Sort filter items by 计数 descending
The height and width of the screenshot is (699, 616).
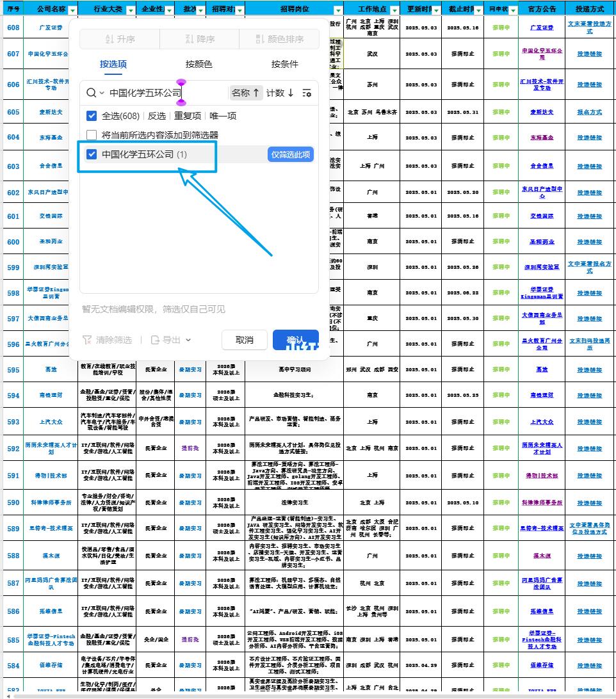click(280, 93)
